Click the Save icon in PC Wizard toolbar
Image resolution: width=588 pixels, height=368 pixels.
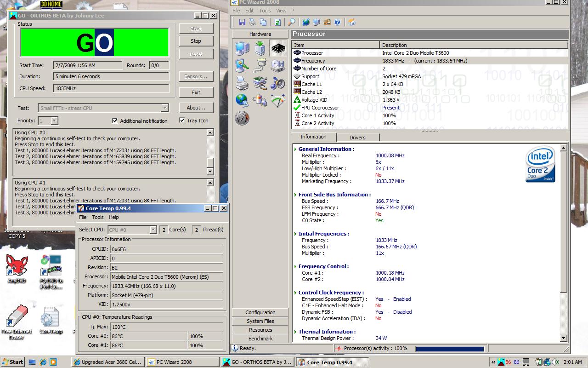point(242,22)
